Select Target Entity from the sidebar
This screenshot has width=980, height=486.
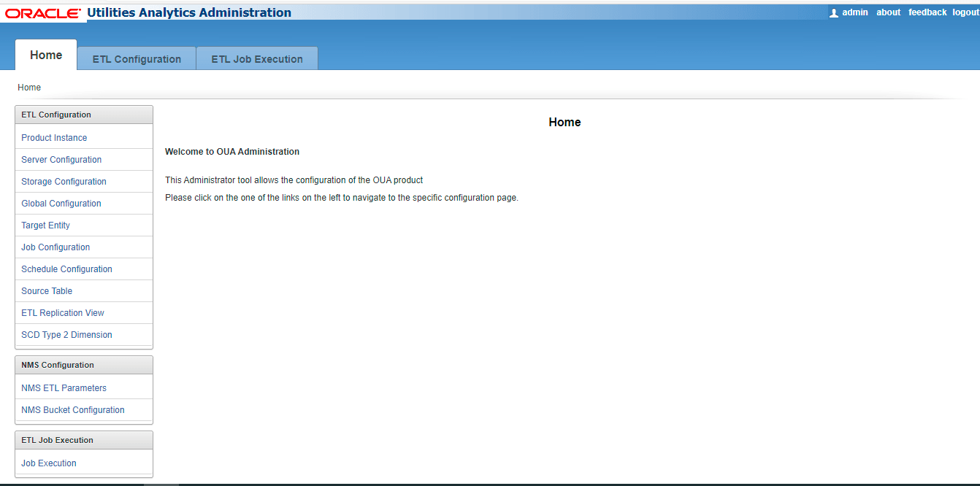45,225
